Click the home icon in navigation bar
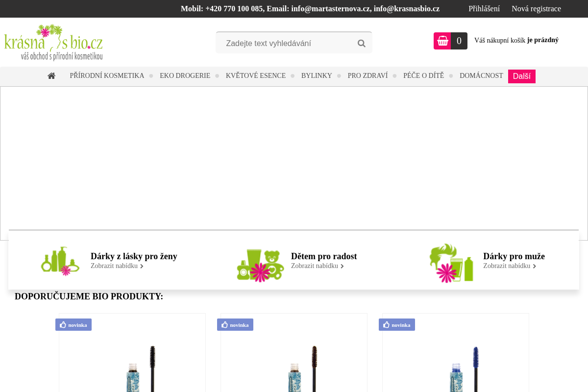Viewport: 588px width, 392px height. (51, 76)
